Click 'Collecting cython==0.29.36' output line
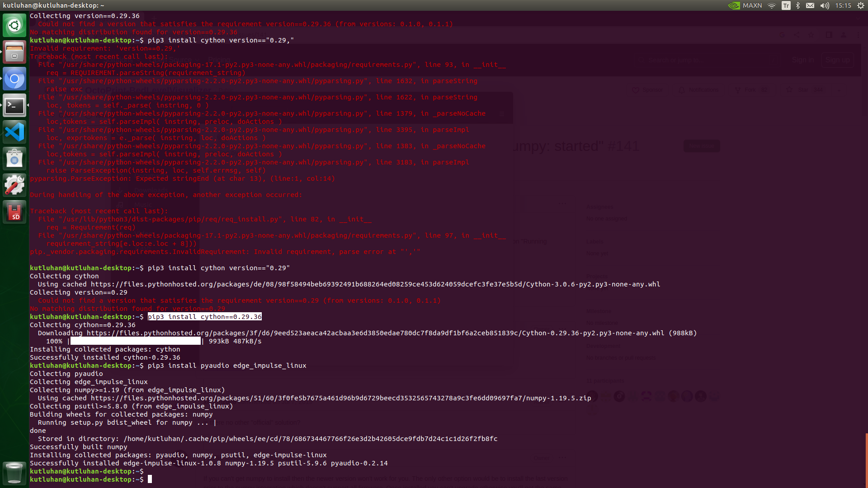868x488 pixels. tap(83, 325)
